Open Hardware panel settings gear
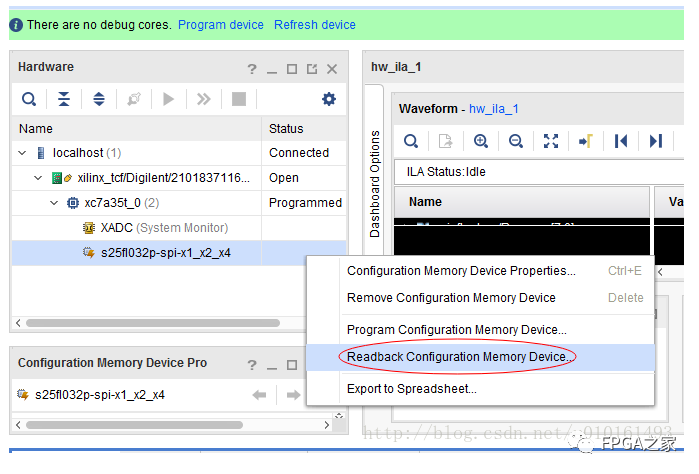The height and width of the screenshot is (474, 699). pyautogui.click(x=329, y=99)
